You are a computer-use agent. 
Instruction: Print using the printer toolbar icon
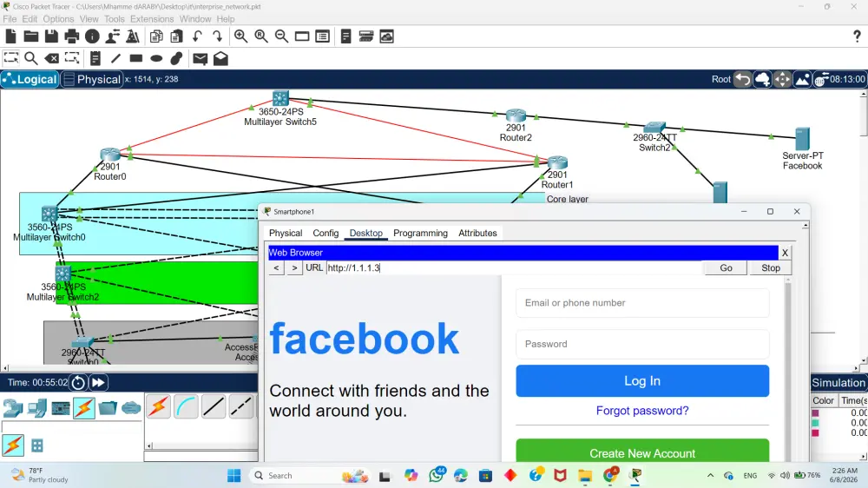click(x=72, y=36)
